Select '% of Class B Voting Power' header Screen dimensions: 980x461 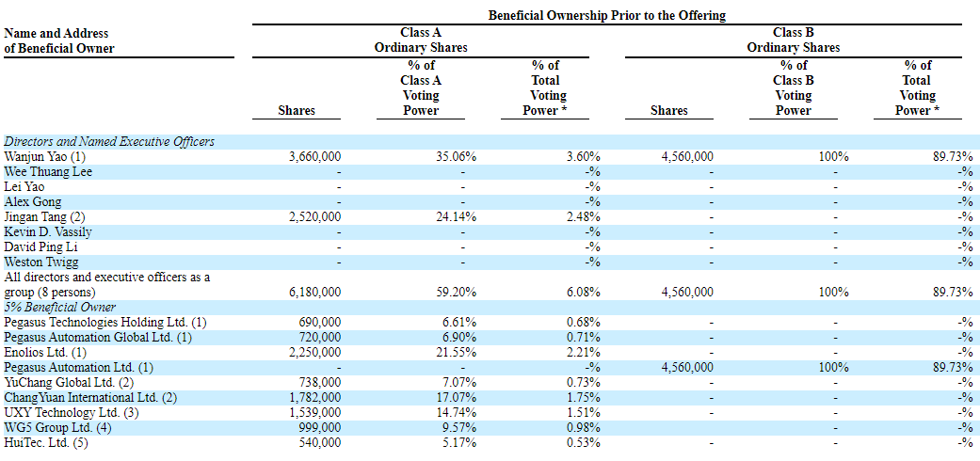point(793,88)
